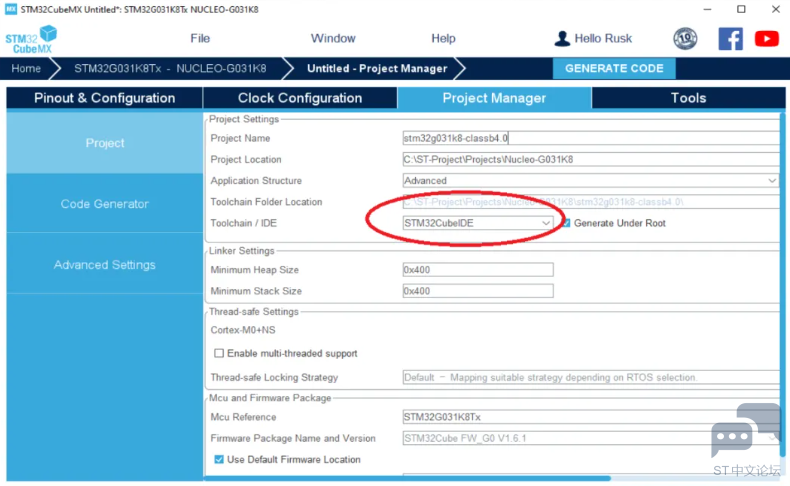Open the File menu
Image resolution: width=790 pixels, height=486 pixels.
coord(200,38)
